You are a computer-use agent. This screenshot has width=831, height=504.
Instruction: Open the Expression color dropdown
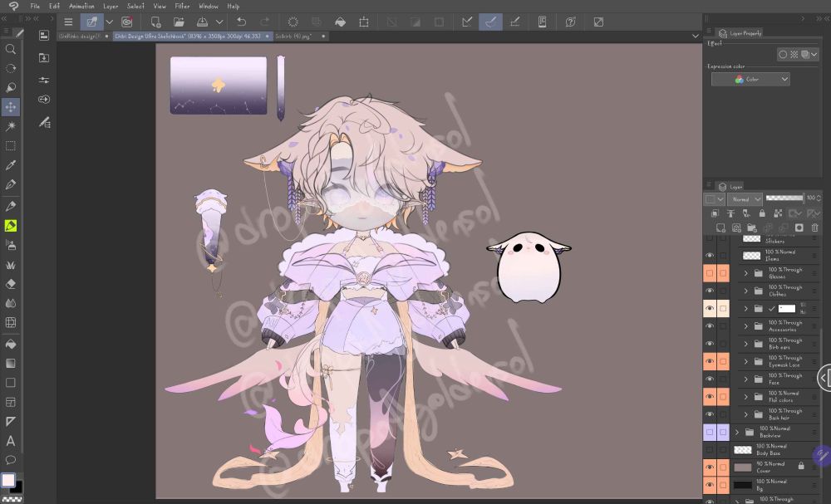tap(750, 80)
